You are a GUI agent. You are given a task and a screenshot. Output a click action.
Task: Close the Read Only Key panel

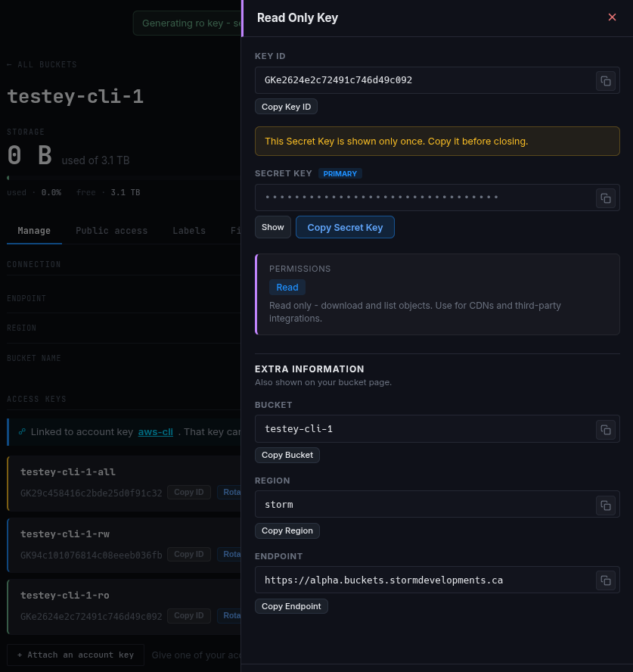[x=612, y=17]
